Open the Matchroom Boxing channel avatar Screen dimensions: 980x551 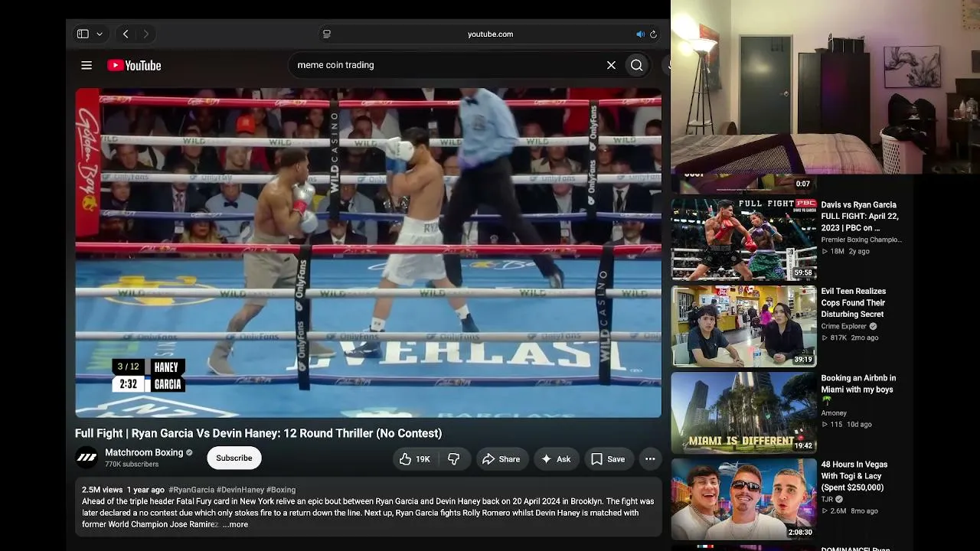pyautogui.click(x=87, y=458)
